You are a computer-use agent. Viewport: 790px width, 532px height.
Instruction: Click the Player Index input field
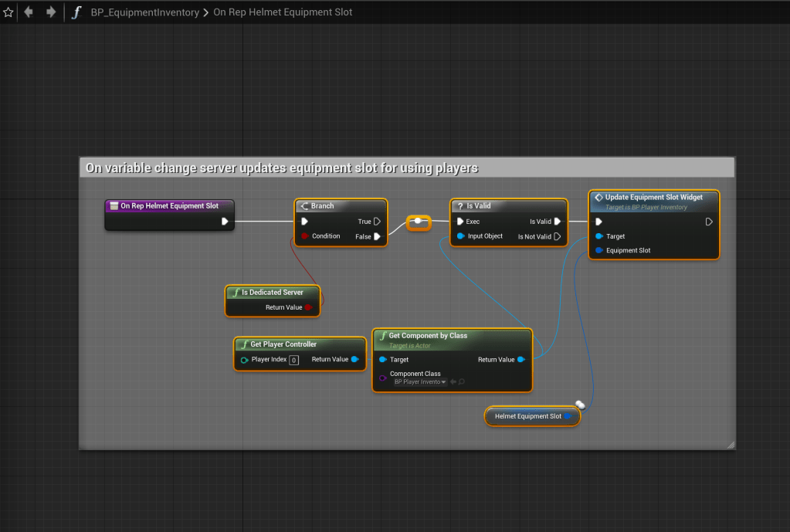coord(293,360)
